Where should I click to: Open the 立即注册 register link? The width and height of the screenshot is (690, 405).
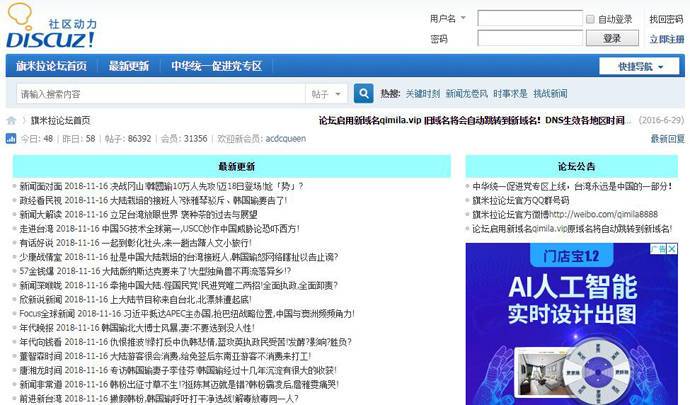coord(666,39)
